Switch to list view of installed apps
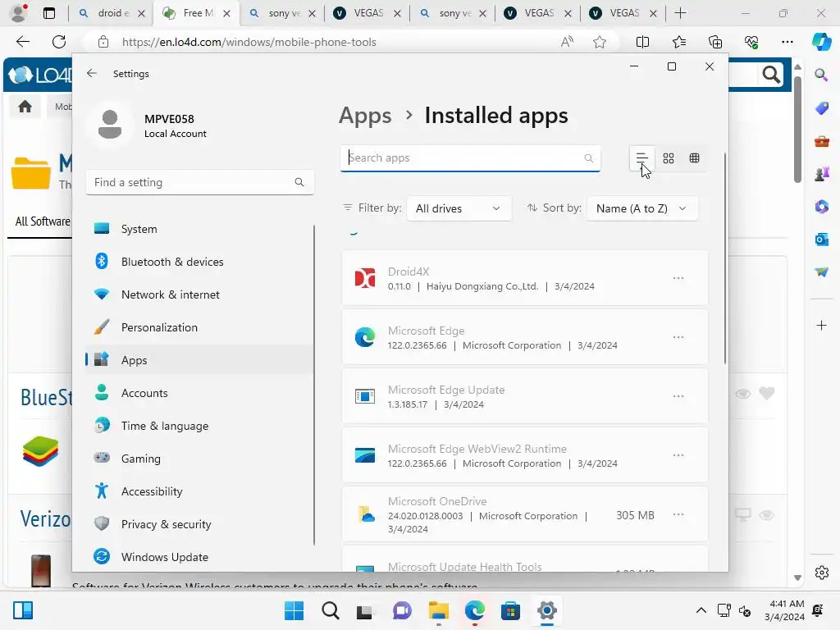This screenshot has height=630, width=840. [641, 158]
